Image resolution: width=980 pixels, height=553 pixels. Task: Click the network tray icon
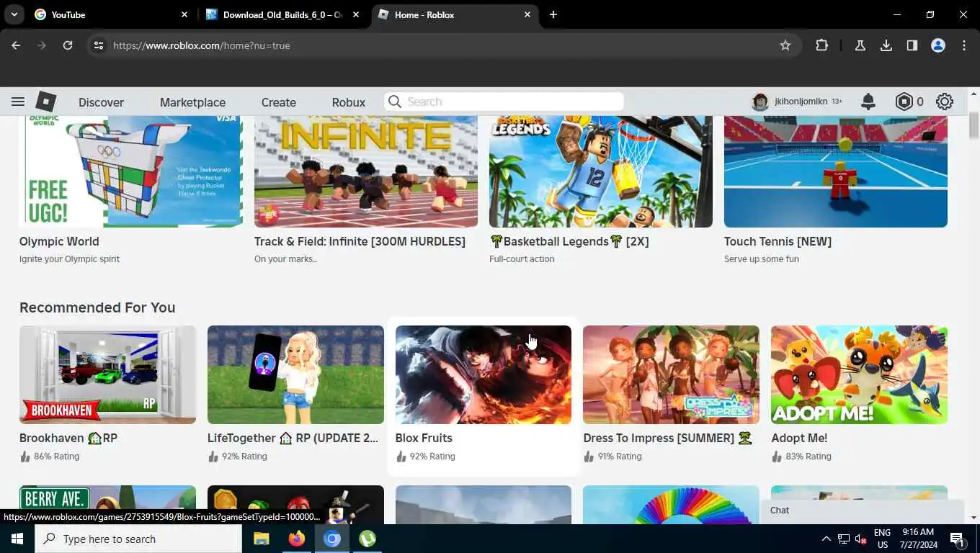pos(843,539)
